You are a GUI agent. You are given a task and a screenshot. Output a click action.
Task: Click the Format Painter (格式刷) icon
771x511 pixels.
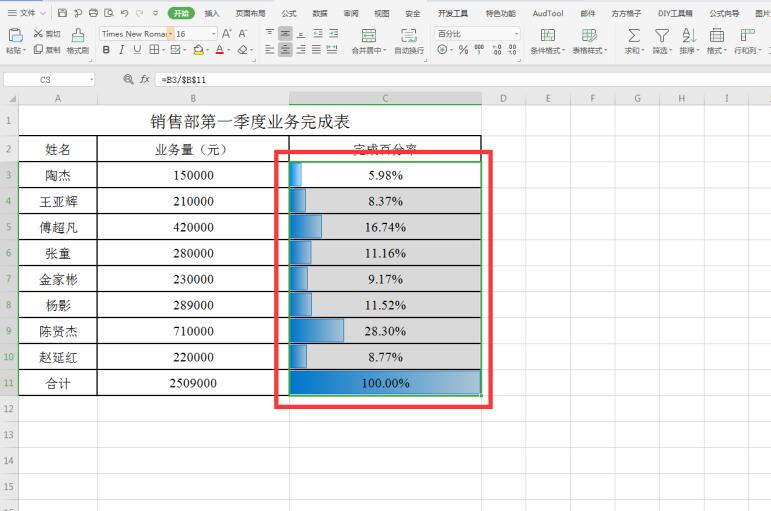[x=78, y=40]
